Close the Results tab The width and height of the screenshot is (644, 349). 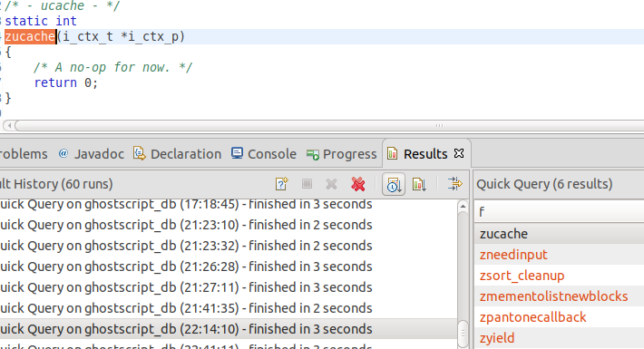coord(459,153)
